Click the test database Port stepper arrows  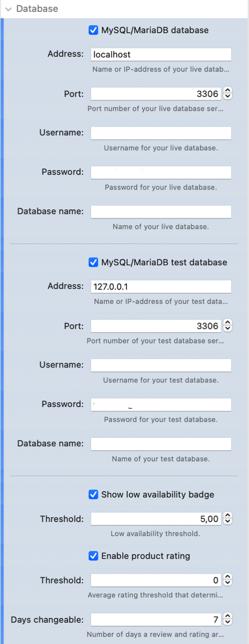228,326
